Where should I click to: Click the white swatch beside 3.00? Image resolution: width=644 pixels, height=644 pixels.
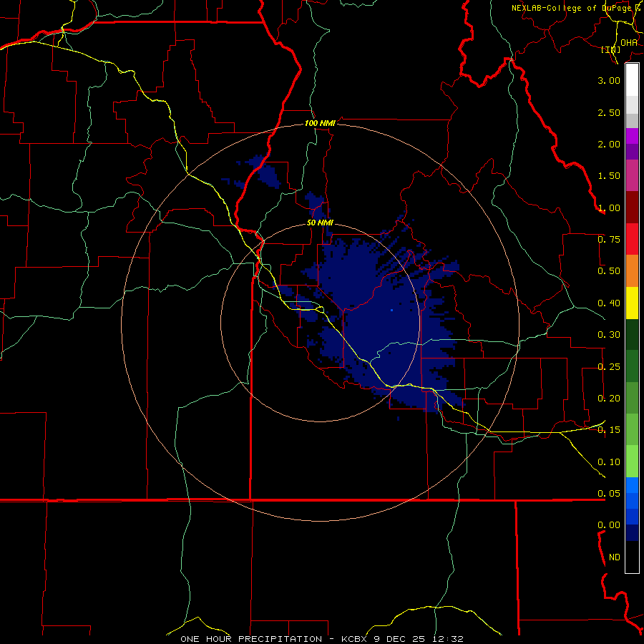[x=632, y=79]
